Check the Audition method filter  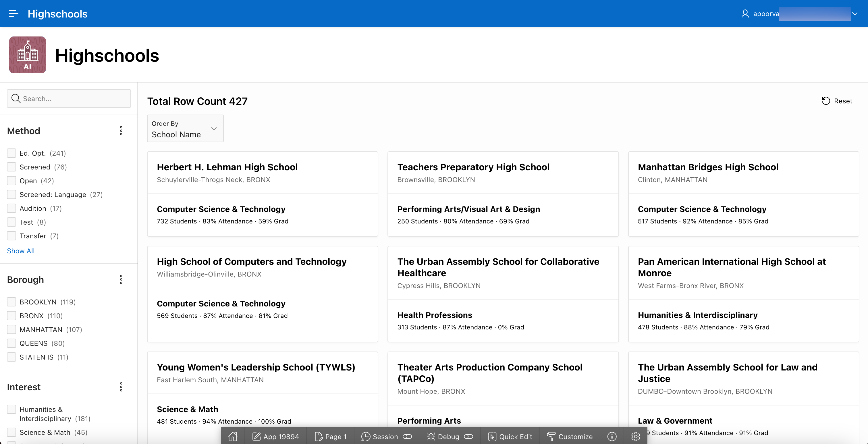point(11,208)
